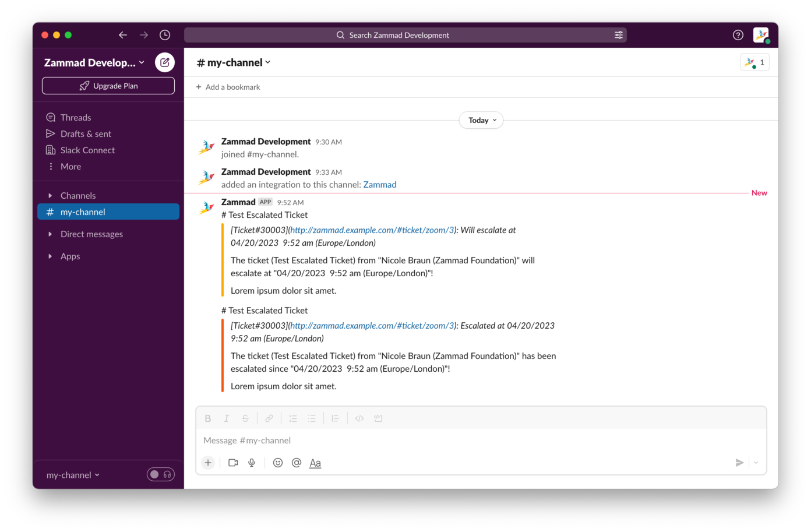Open ticket link in 'Will escalate' message

(372, 230)
